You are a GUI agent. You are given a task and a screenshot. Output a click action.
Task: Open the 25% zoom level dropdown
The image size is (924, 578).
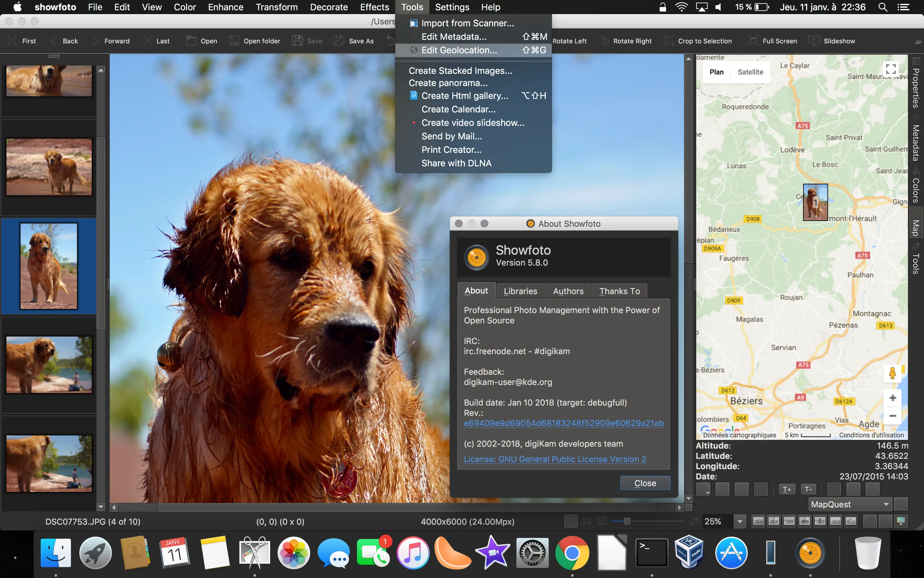point(740,521)
